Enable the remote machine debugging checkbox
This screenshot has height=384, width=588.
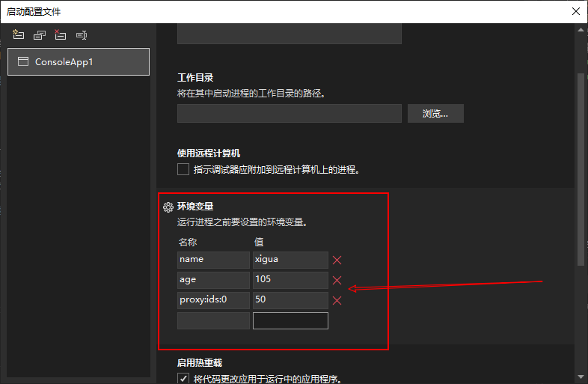tap(183, 169)
